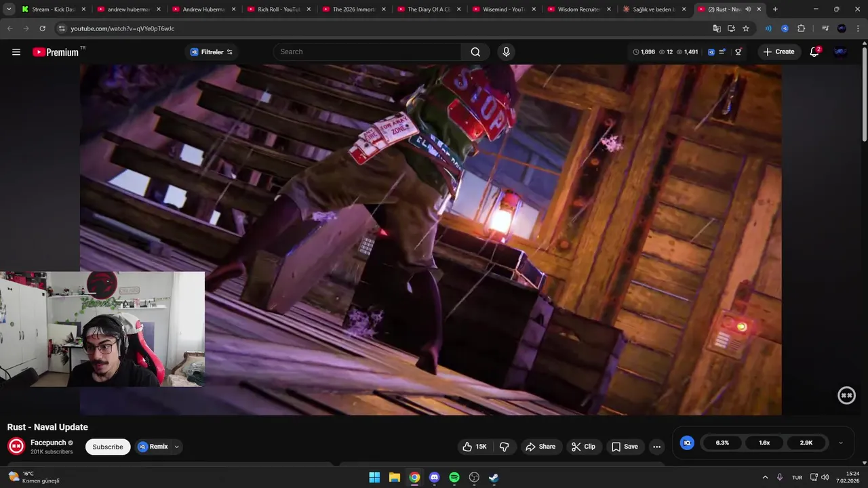Open the Windows Start menu
This screenshot has height=488, width=868.
point(374,477)
